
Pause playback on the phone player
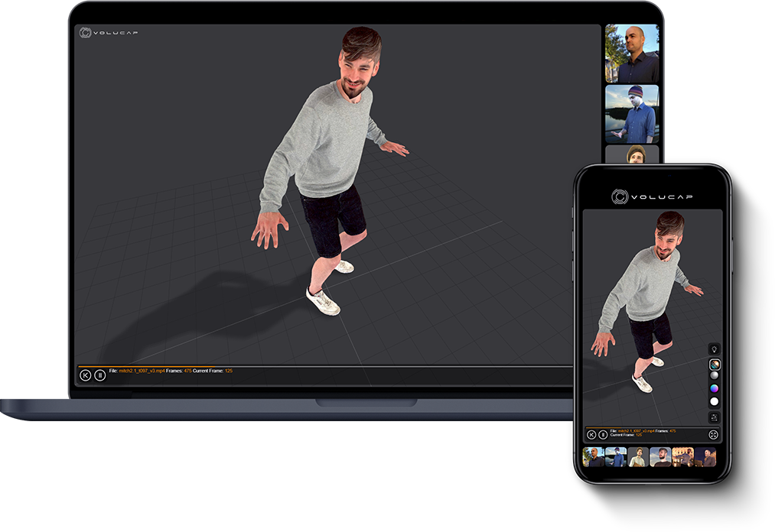click(603, 434)
